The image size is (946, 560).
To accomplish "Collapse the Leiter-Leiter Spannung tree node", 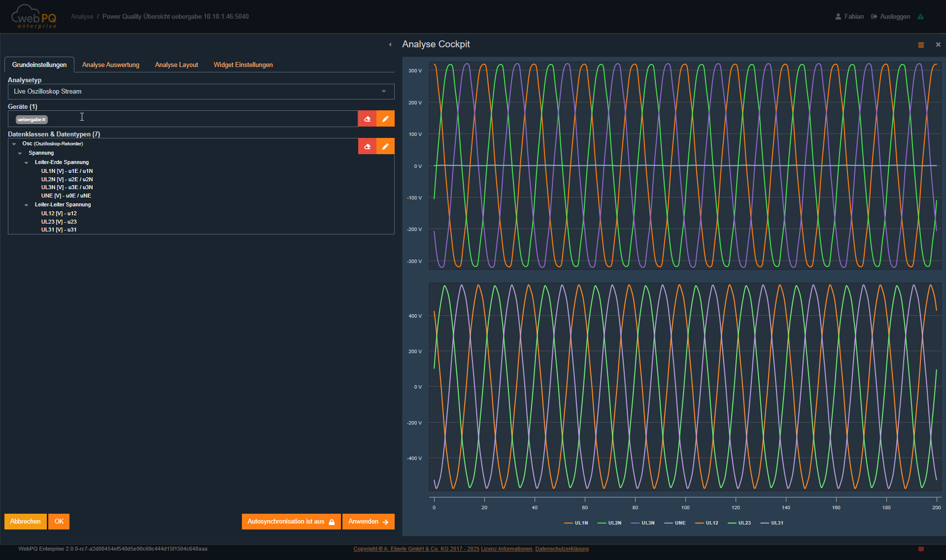I will (27, 205).
